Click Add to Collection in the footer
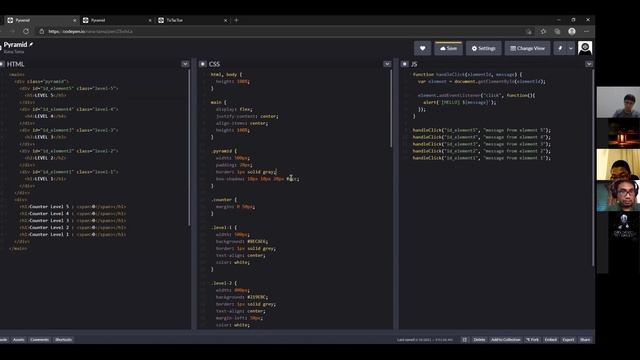This screenshot has width=640, height=360. click(x=505, y=340)
